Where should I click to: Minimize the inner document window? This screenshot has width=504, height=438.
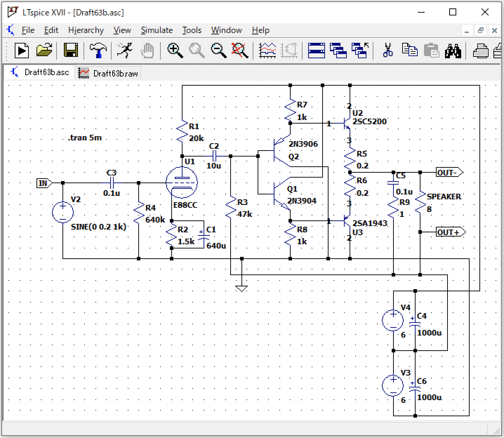(x=467, y=31)
